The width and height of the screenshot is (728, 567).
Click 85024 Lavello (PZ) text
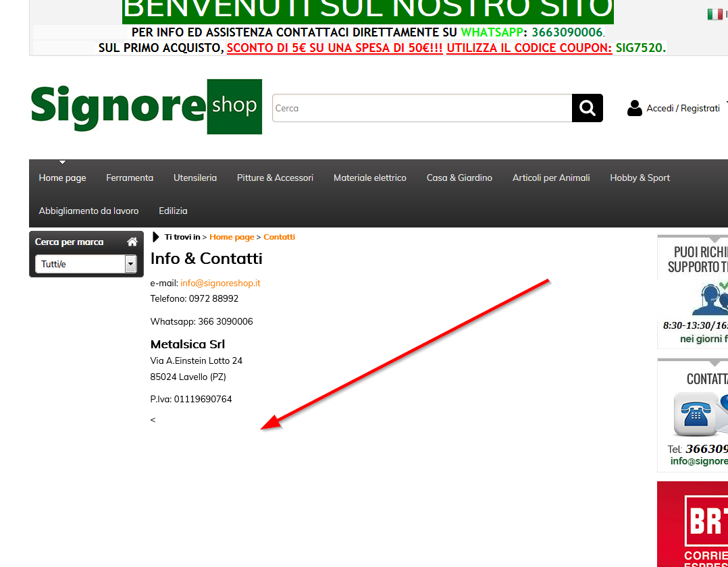(188, 377)
